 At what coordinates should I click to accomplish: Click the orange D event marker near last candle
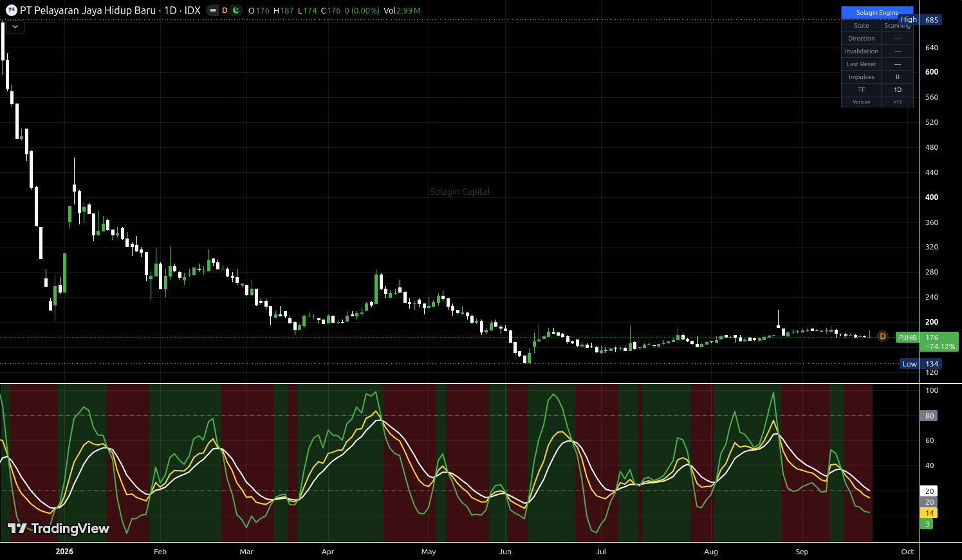pos(883,336)
